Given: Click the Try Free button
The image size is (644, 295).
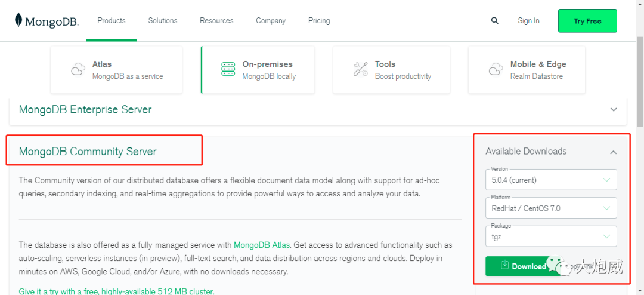Looking at the screenshot, I should (x=587, y=21).
